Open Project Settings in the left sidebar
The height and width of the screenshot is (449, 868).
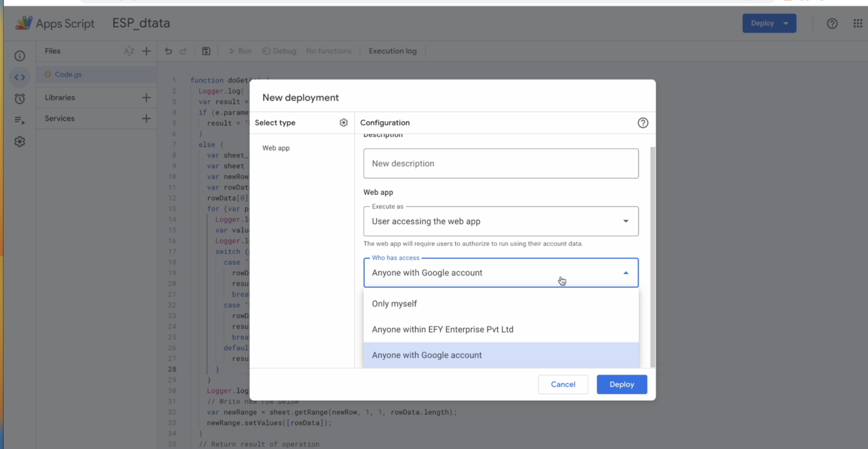click(19, 141)
